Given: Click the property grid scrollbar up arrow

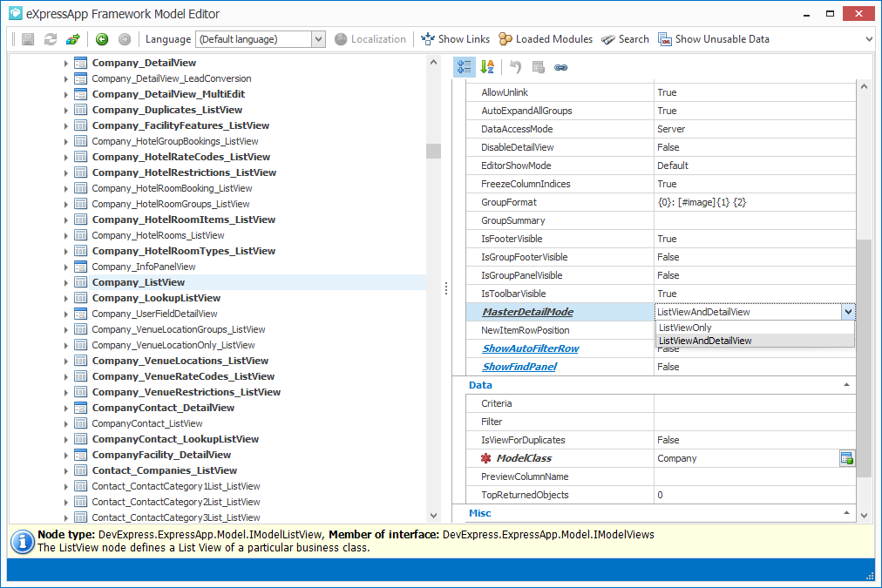Looking at the screenshot, I should pos(864,86).
